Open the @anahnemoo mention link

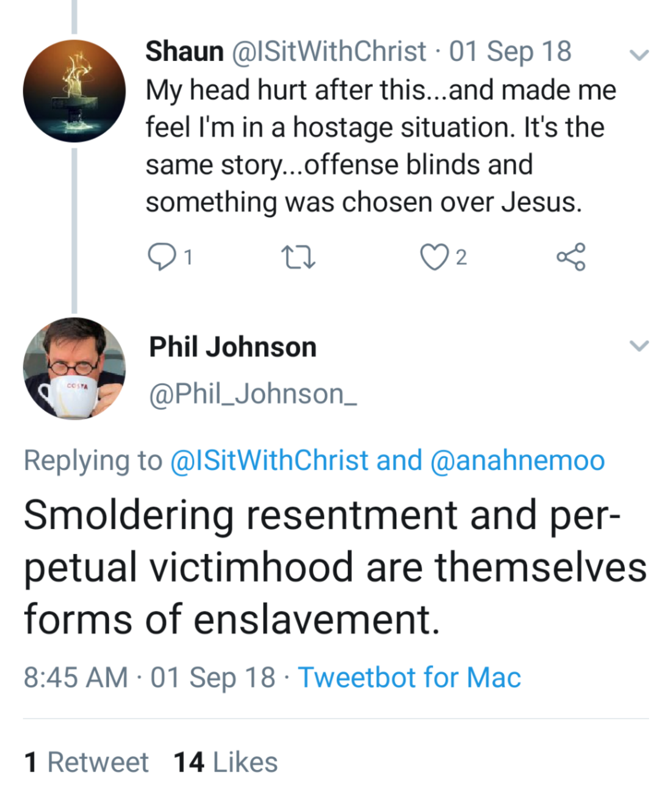(x=517, y=460)
